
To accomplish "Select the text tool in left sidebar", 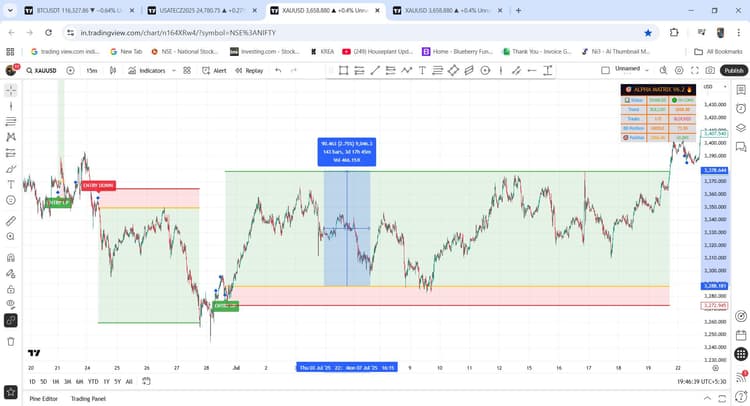I will (x=11, y=185).
